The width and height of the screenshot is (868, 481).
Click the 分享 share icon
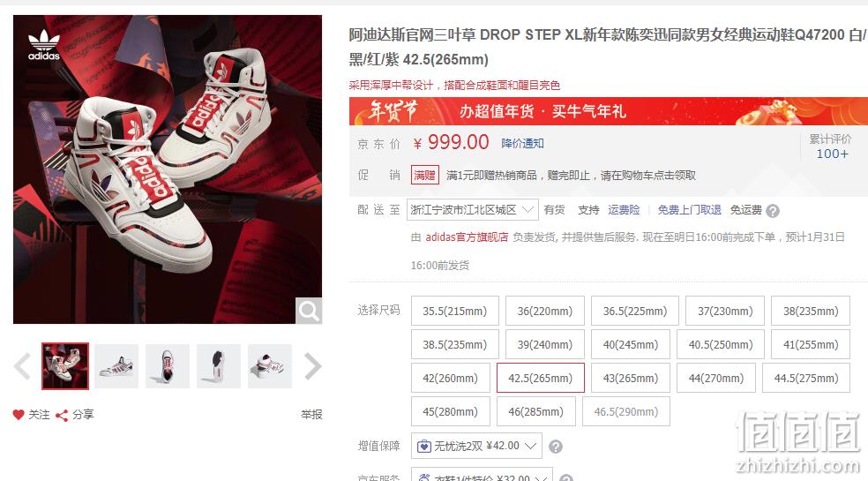pyautogui.click(x=62, y=415)
